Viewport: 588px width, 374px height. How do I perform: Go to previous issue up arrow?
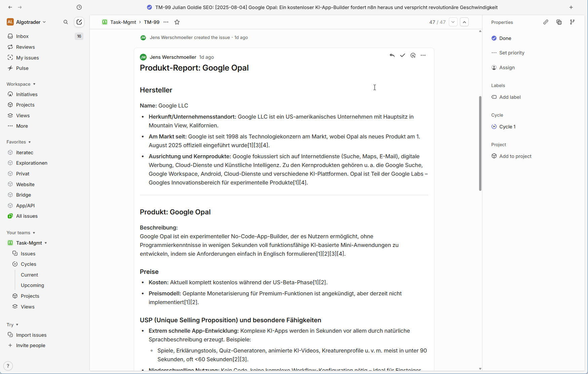464,22
